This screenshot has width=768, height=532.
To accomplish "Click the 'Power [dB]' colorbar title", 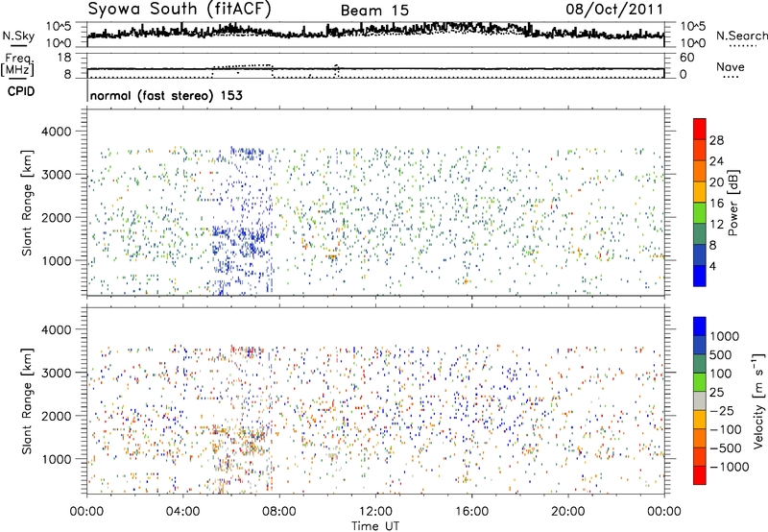I will point(732,203).
